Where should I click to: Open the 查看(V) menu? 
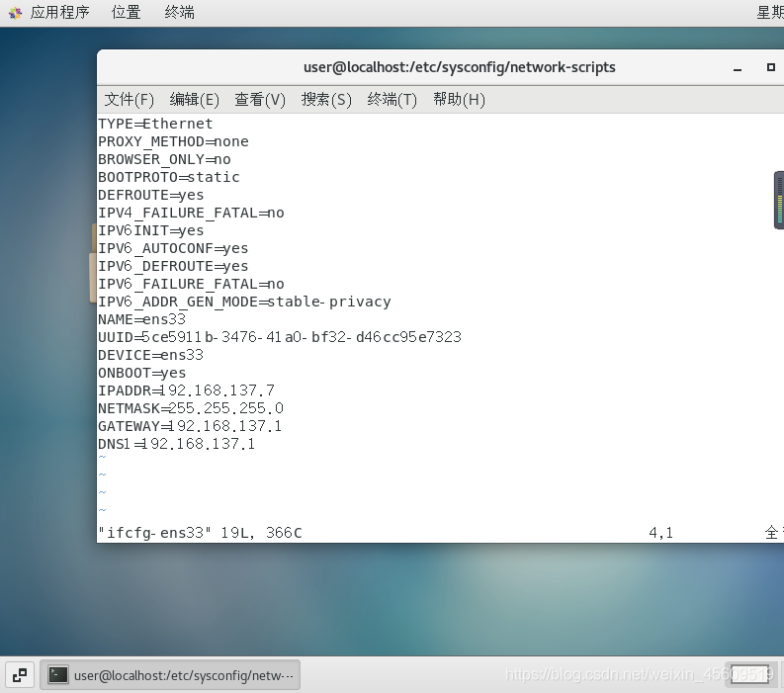point(260,100)
